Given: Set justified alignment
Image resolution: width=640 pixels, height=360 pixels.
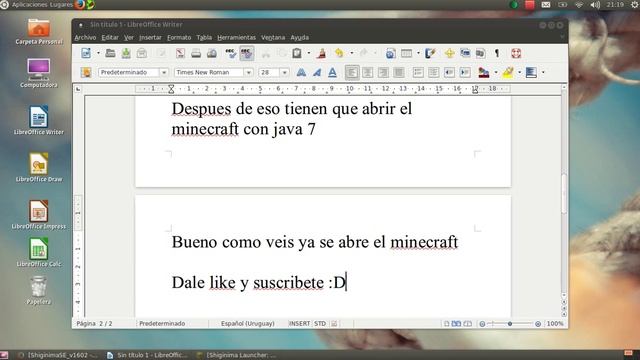Looking at the screenshot, I should [x=399, y=72].
